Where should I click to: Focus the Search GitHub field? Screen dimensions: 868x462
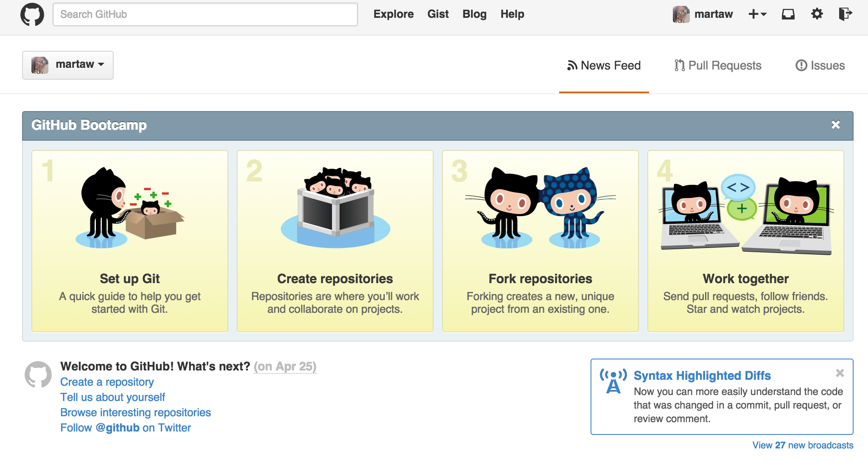coord(205,14)
